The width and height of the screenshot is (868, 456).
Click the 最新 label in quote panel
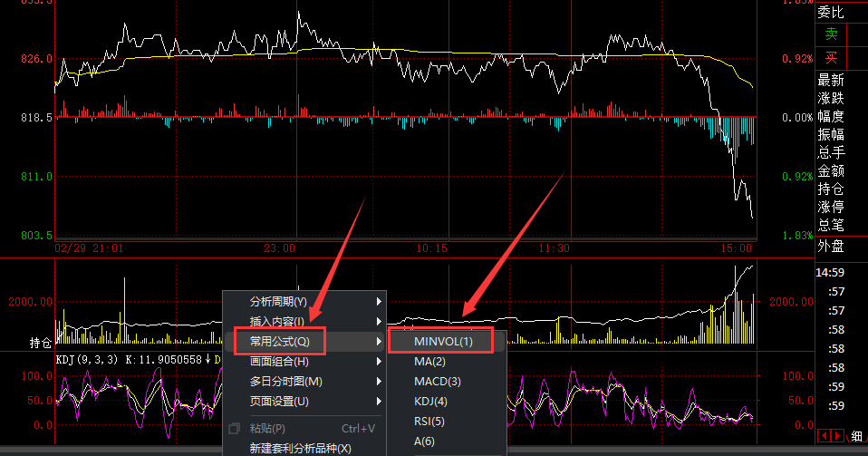pyautogui.click(x=831, y=81)
